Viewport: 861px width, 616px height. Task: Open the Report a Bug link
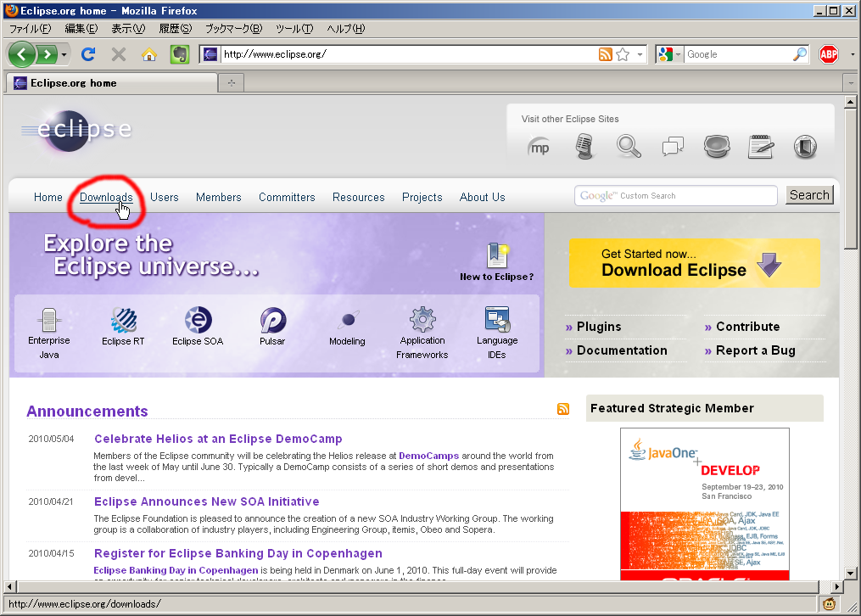coord(756,350)
